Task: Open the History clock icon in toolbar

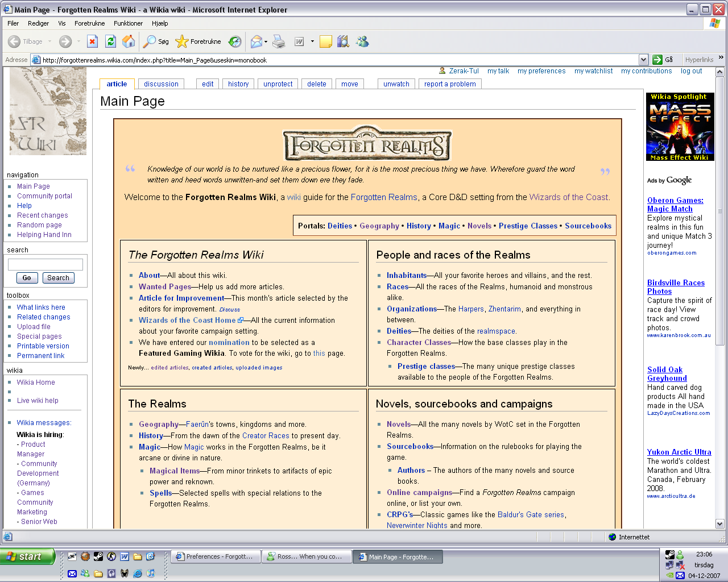Action: coord(235,41)
